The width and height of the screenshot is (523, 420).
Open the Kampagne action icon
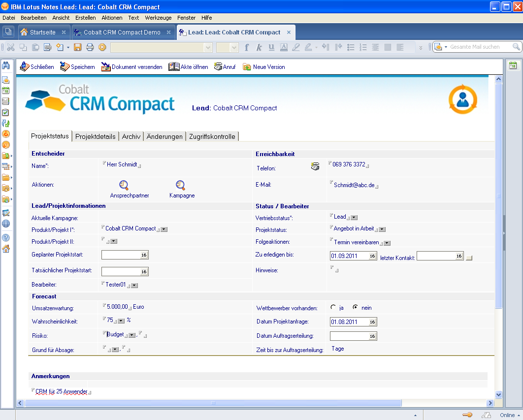click(180, 185)
